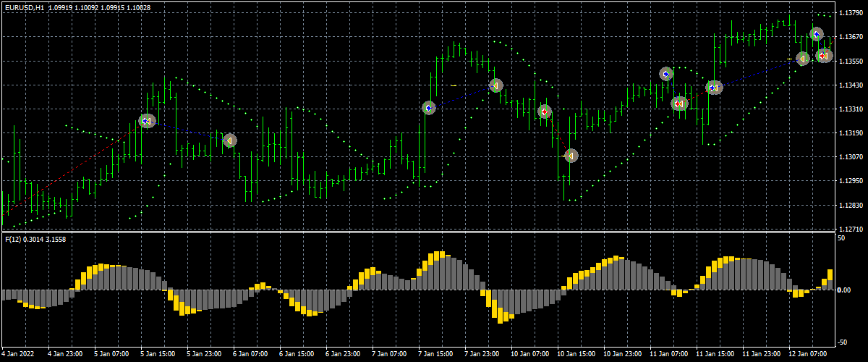Click the orange close marker before 6 Jan 07:00
This screenshot has height=362, width=868.
click(x=229, y=140)
